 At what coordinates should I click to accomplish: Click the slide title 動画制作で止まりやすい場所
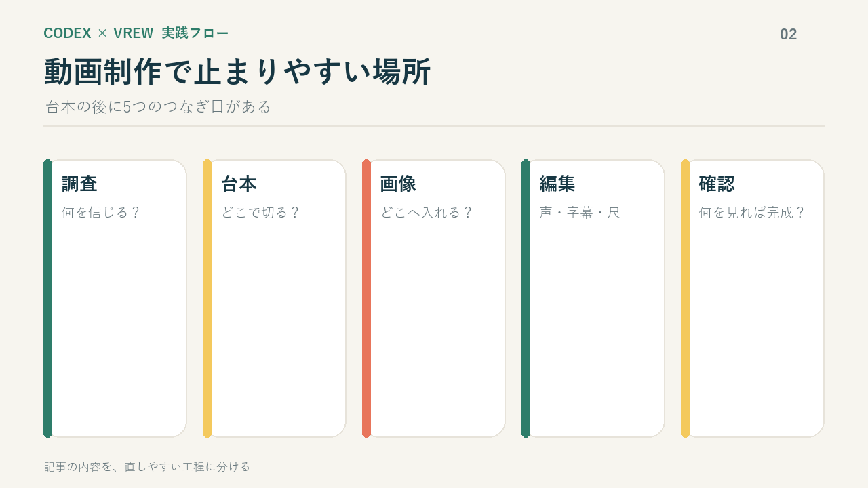237,72
